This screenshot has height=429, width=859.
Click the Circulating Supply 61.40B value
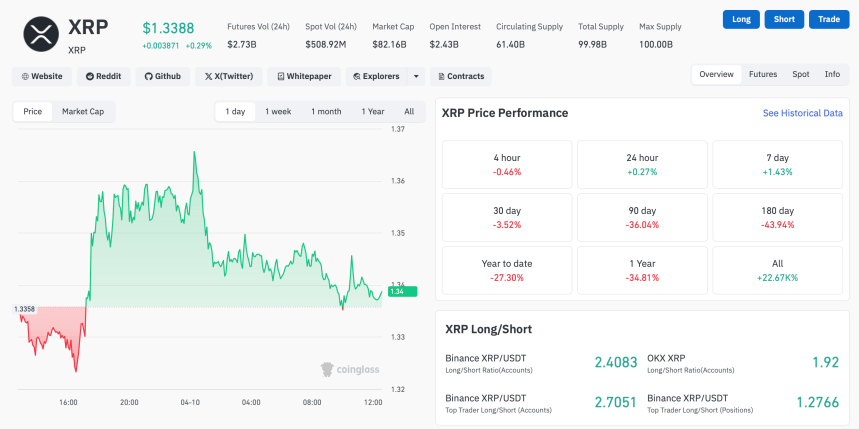(511, 44)
